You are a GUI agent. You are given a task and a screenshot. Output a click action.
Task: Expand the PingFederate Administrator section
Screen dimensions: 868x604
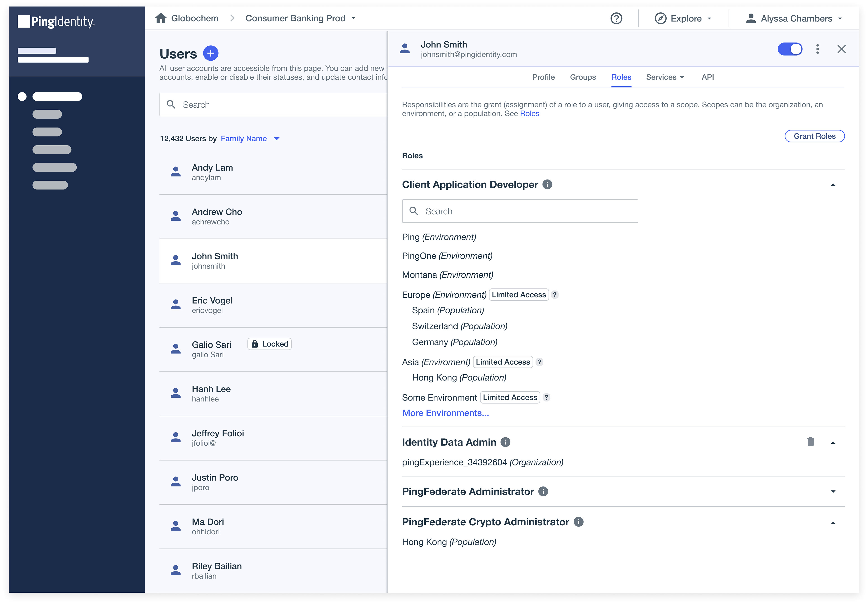[x=833, y=491]
